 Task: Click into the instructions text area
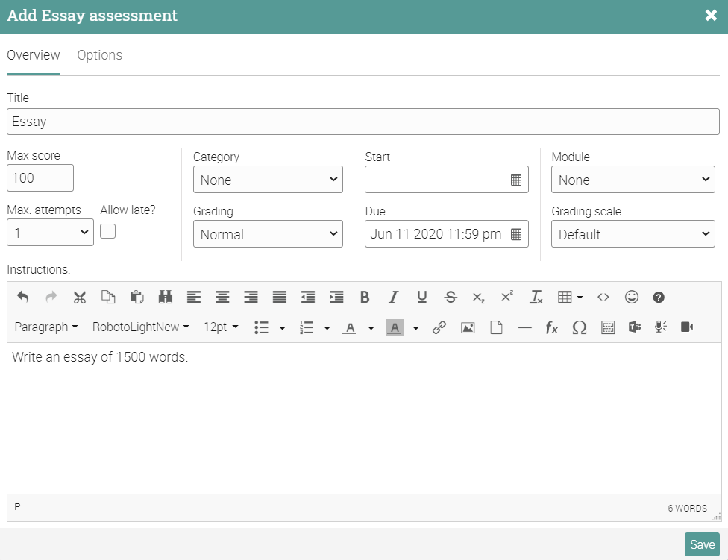point(364,418)
